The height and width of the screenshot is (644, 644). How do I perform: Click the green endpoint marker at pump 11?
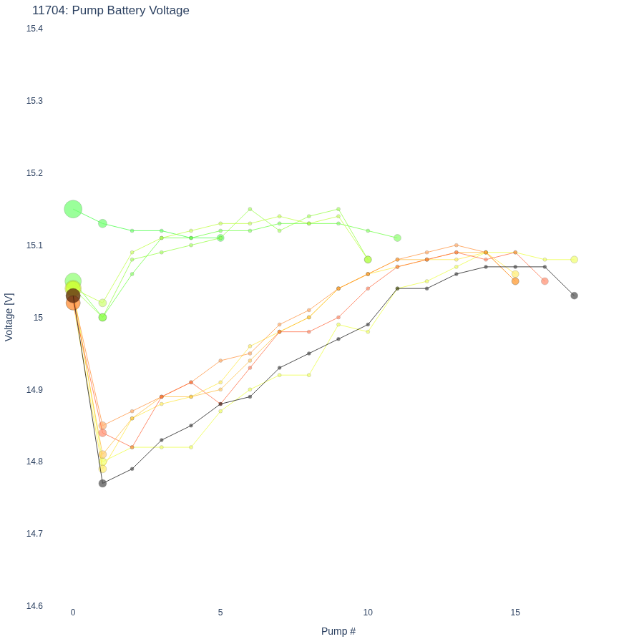[x=397, y=238]
